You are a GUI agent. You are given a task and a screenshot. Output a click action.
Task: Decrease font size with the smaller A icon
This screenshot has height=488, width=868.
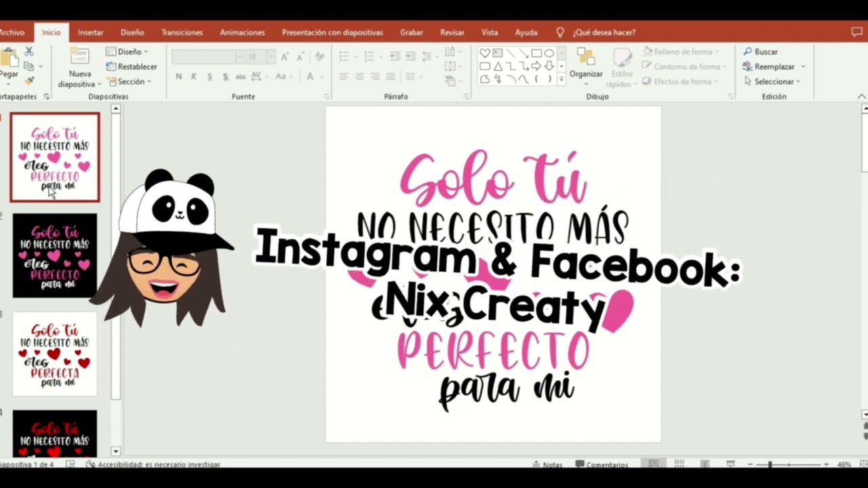tap(300, 57)
